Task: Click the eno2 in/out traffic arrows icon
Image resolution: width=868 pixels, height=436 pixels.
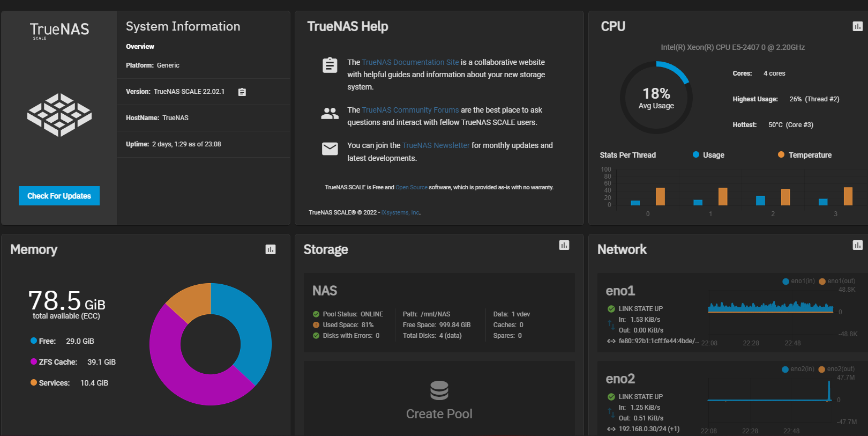Action: click(611, 412)
